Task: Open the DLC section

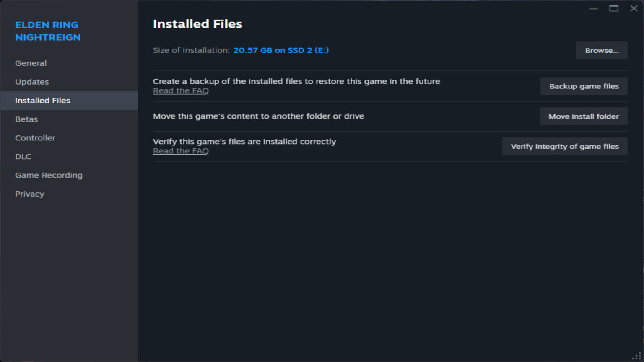Action: [x=23, y=156]
